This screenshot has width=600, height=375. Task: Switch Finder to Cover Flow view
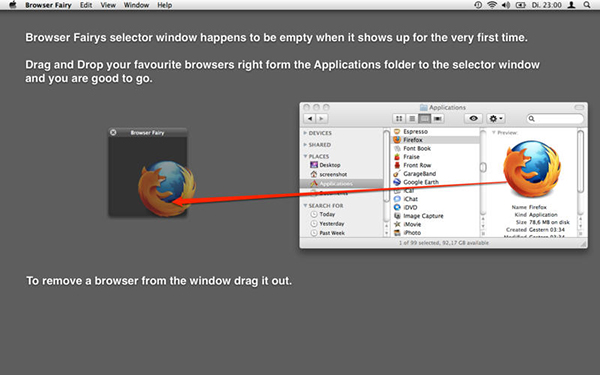438,119
